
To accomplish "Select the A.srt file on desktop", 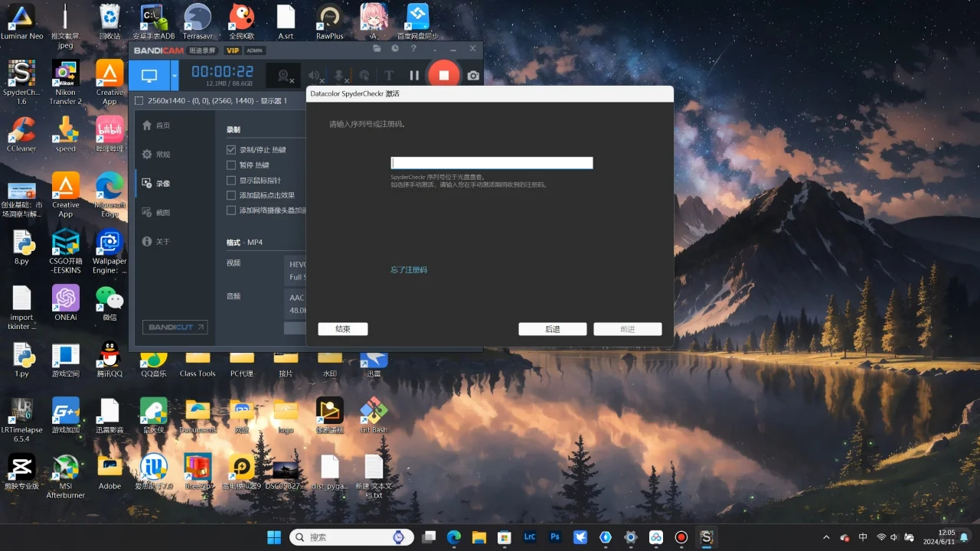I will (x=286, y=22).
